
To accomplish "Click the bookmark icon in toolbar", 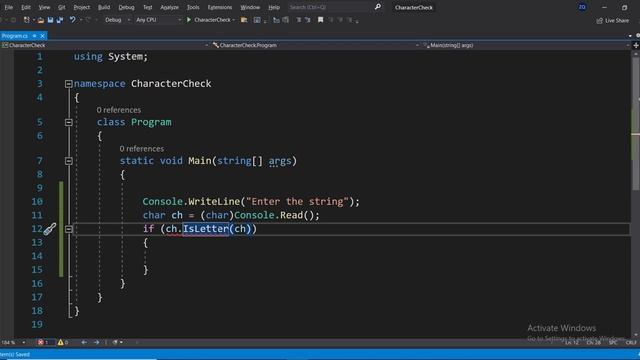I will pos(320,20).
